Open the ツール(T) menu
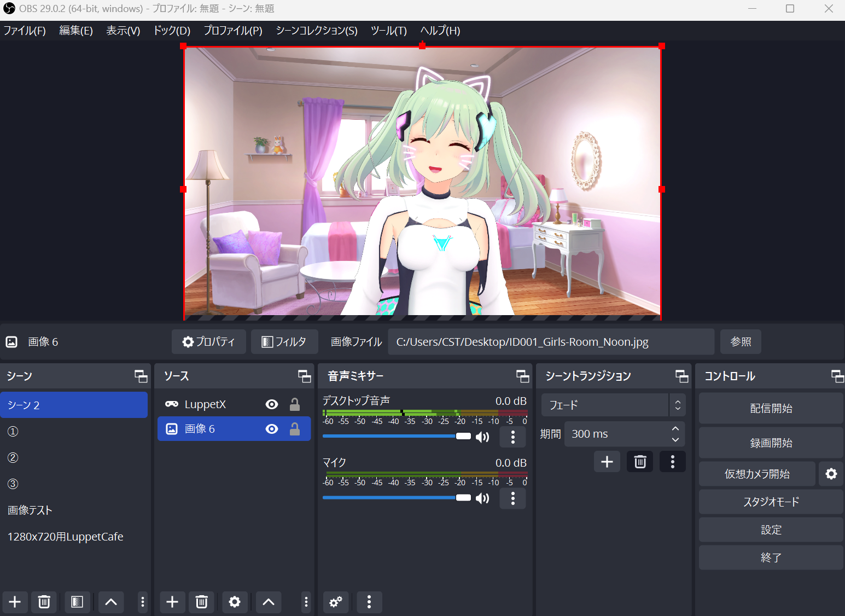This screenshot has height=616, width=845. click(x=388, y=31)
